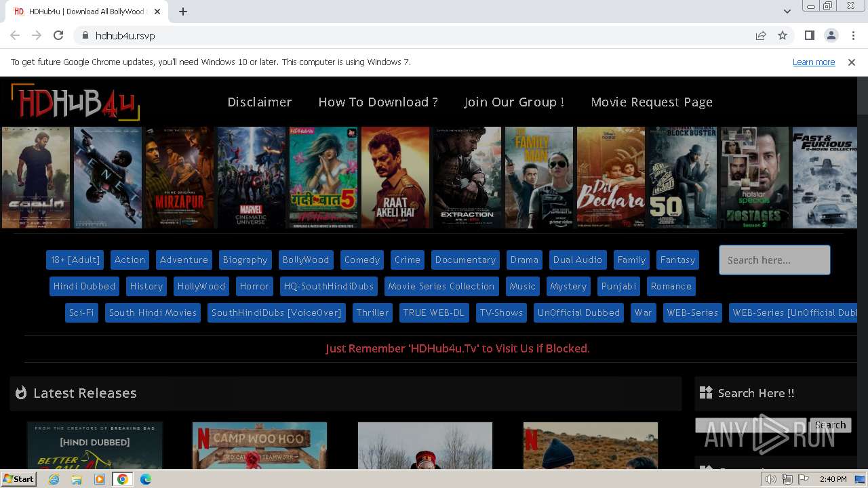Open File Explorer folder in taskbar
The height and width of the screenshot is (488, 868).
[77, 479]
